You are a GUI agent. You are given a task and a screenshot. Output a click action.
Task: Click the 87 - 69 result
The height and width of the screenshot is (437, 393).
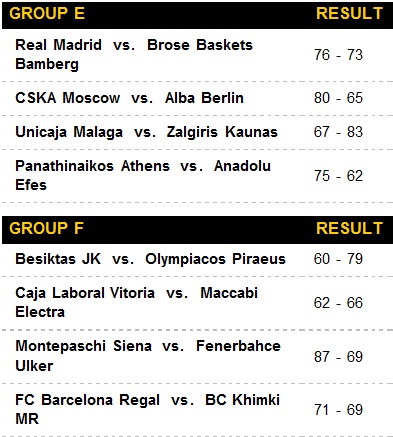coord(338,357)
